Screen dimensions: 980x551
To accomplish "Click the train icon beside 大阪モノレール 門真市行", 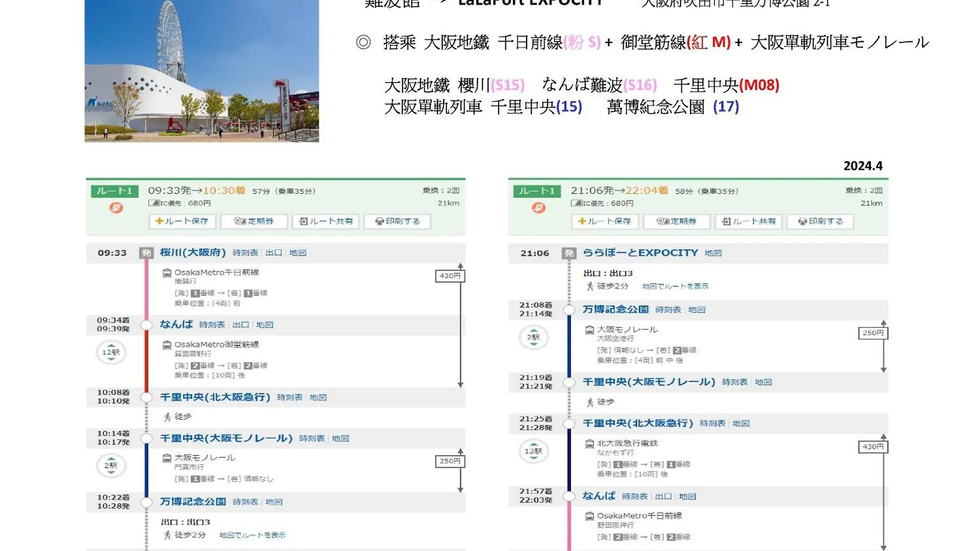I will pyautogui.click(x=166, y=458).
